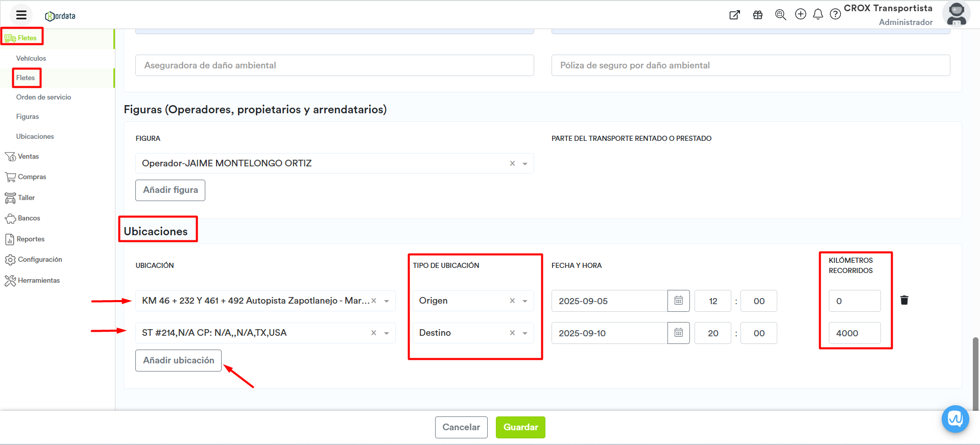Open the Ventas sidebar section

28,157
